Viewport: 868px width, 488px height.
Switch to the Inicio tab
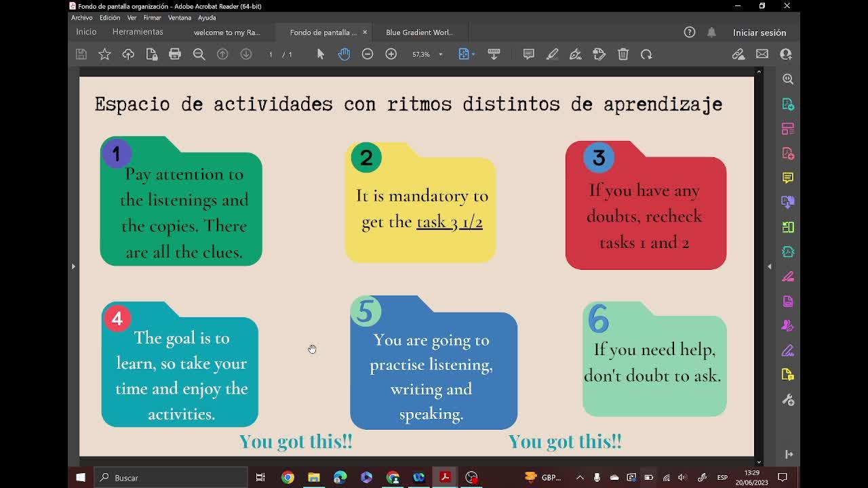click(86, 32)
